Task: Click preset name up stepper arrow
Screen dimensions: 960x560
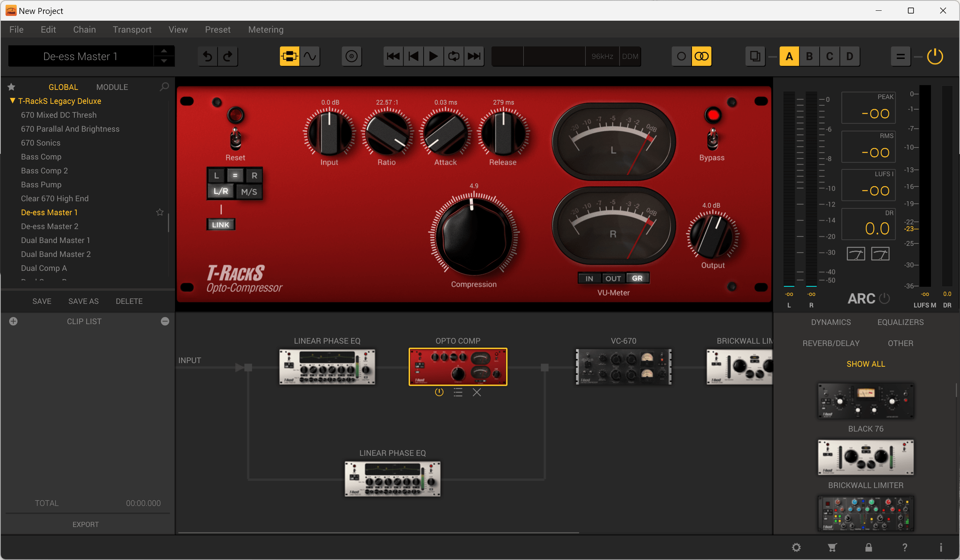Action: (164, 51)
